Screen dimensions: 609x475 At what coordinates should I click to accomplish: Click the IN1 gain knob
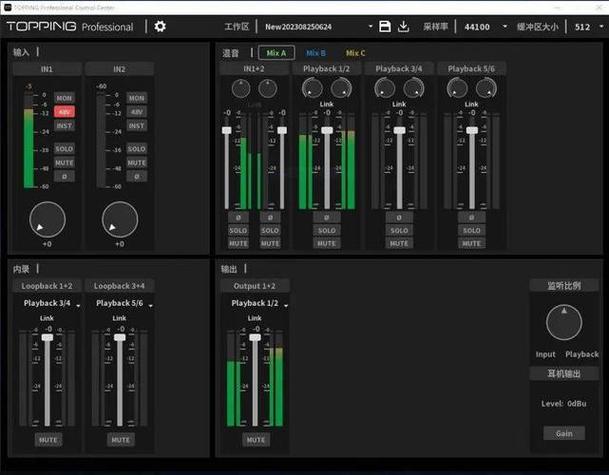coord(47,220)
